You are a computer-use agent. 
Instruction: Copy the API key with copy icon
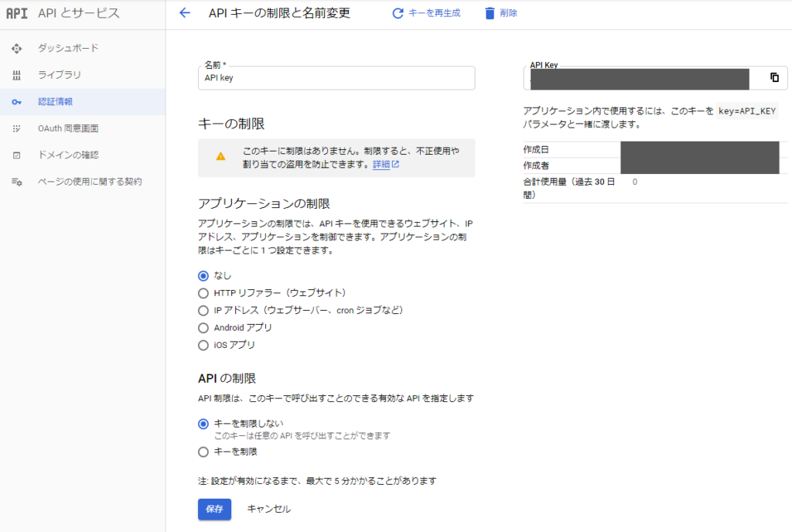coord(774,77)
